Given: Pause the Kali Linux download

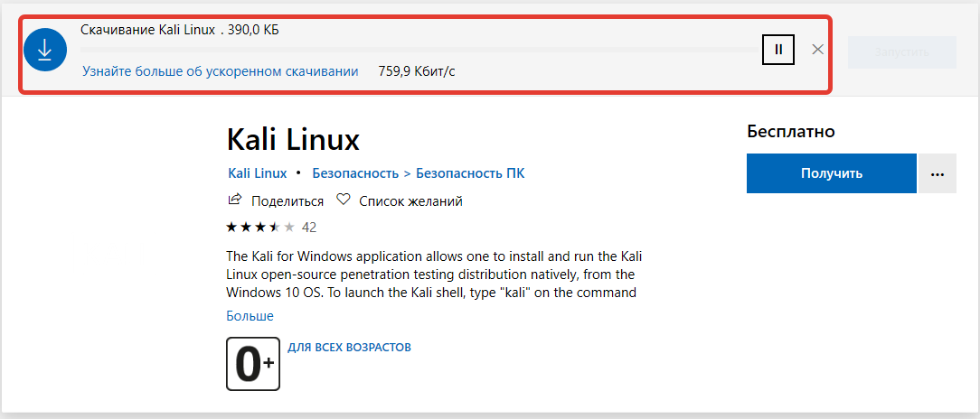Looking at the screenshot, I should (x=778, y=49).
